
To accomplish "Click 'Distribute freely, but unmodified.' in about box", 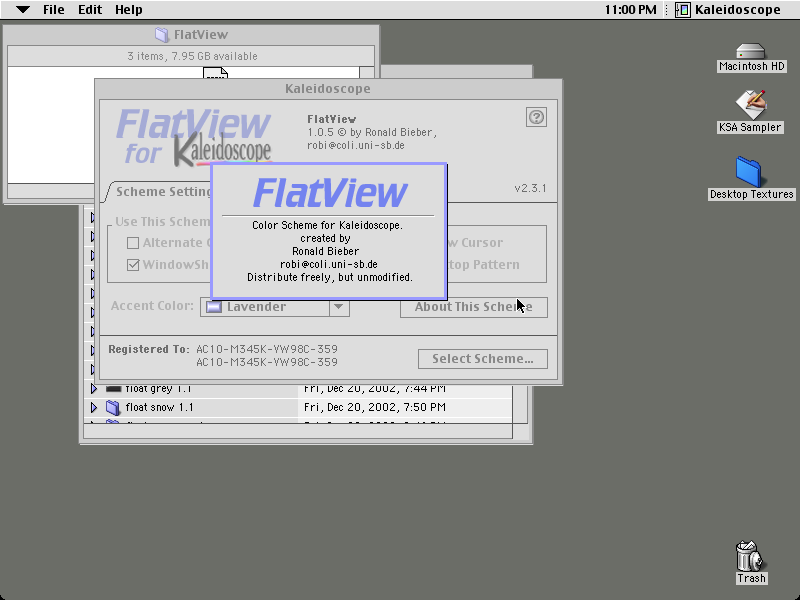I will pyautogui.click(x=330, y=277).
